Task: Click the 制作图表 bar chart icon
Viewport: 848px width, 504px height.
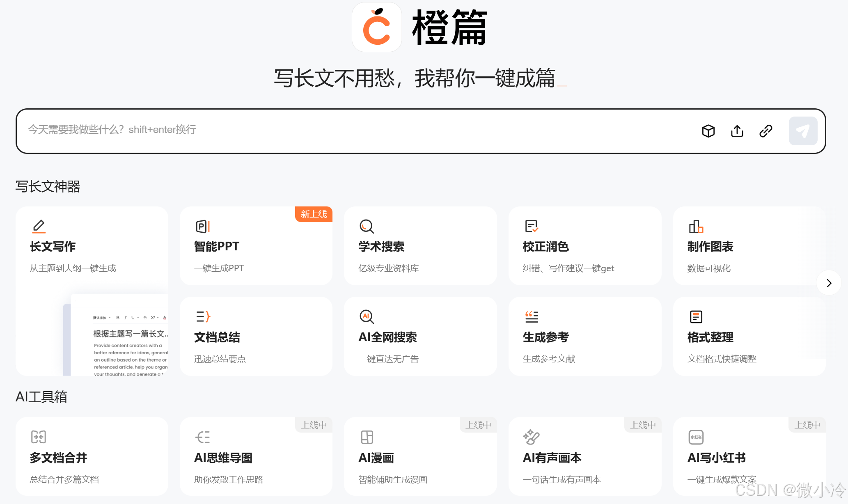Action: (x=696, y=226)
